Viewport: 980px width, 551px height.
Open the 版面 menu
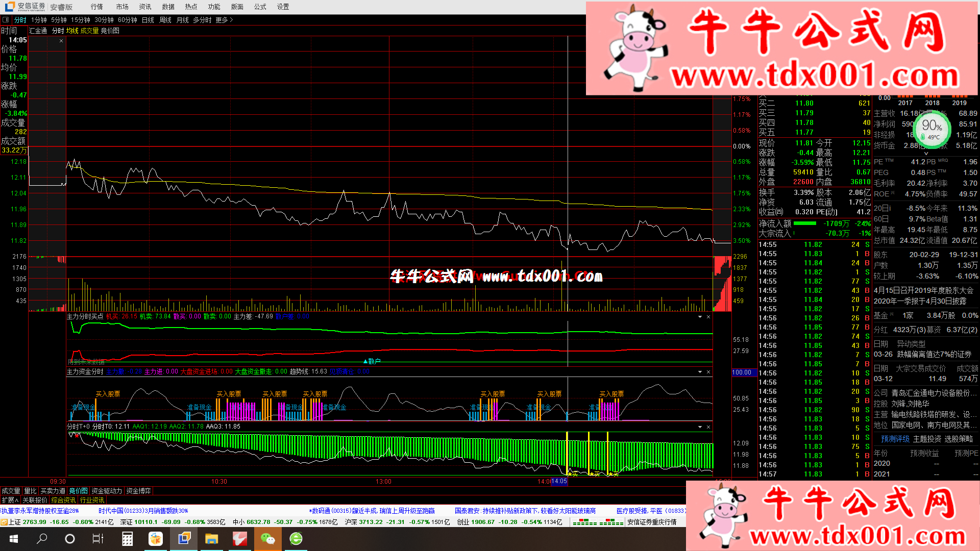point(237,7)
